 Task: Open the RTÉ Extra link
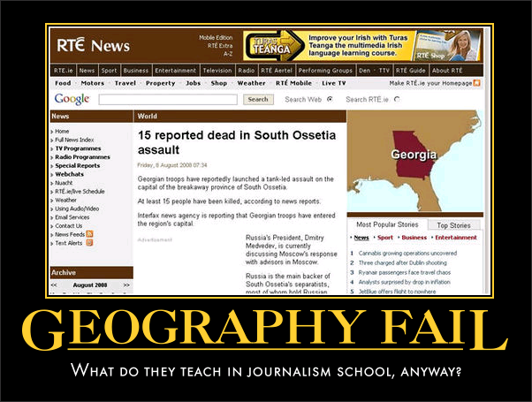pos(220,46)
